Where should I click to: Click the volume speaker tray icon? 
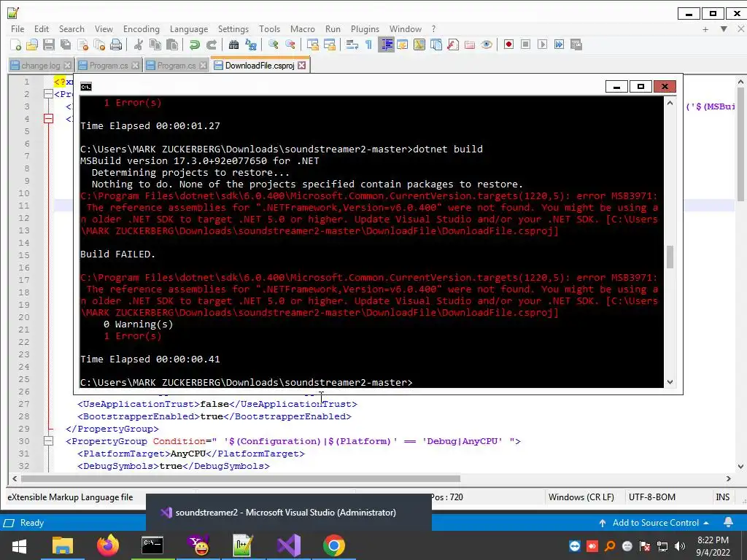pos(679,546)
